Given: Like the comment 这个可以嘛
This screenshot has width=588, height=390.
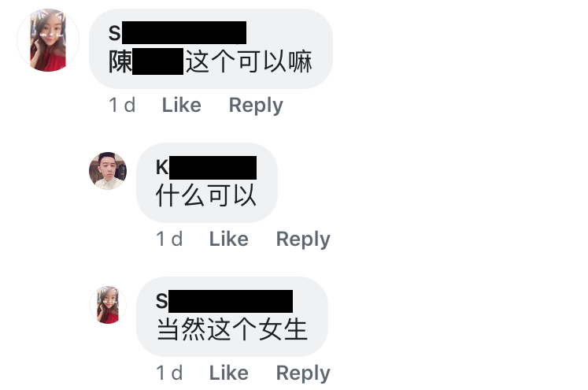Looking at the screenshot, I should point(182,105).
